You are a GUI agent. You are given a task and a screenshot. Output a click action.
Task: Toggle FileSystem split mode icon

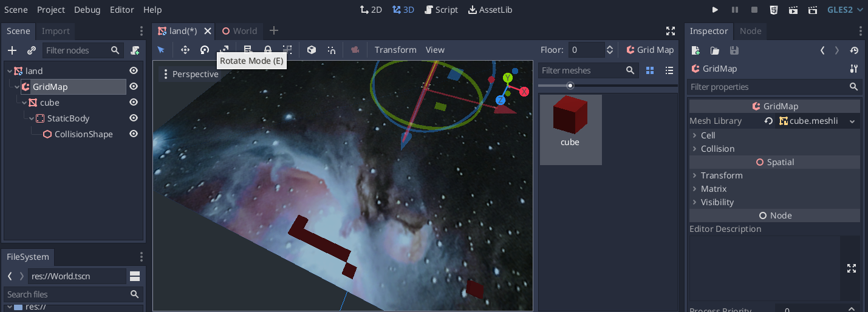click(x=135, y=276)
